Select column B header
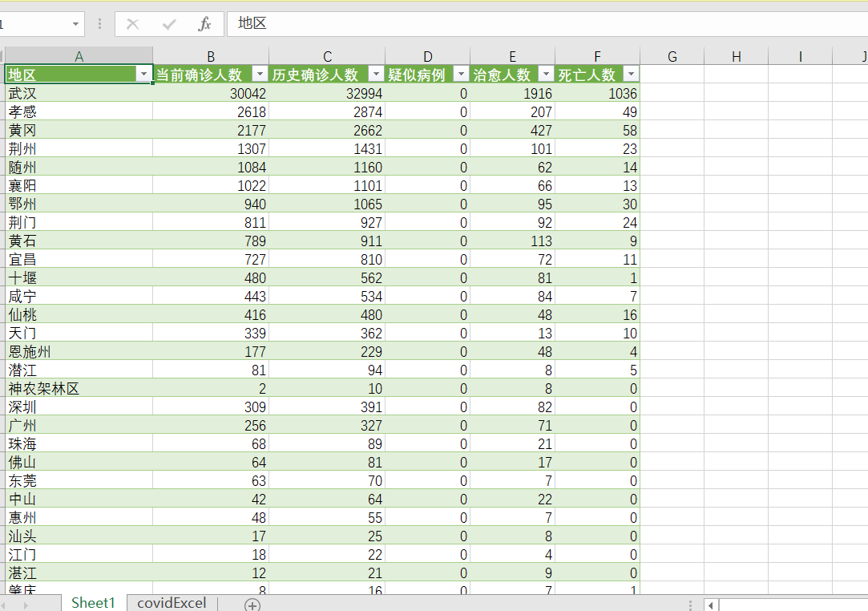The image size is (868, 611). click(x=211, y=56)
